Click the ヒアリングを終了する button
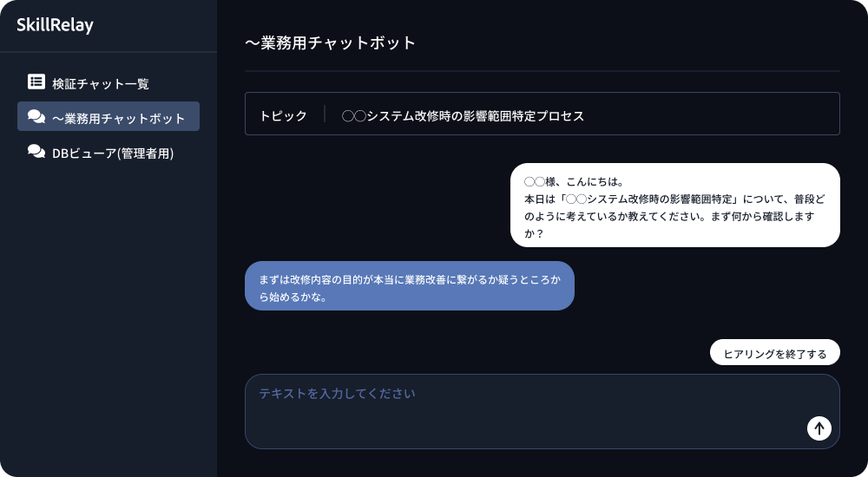868x477 pixels. coord(775,354)
